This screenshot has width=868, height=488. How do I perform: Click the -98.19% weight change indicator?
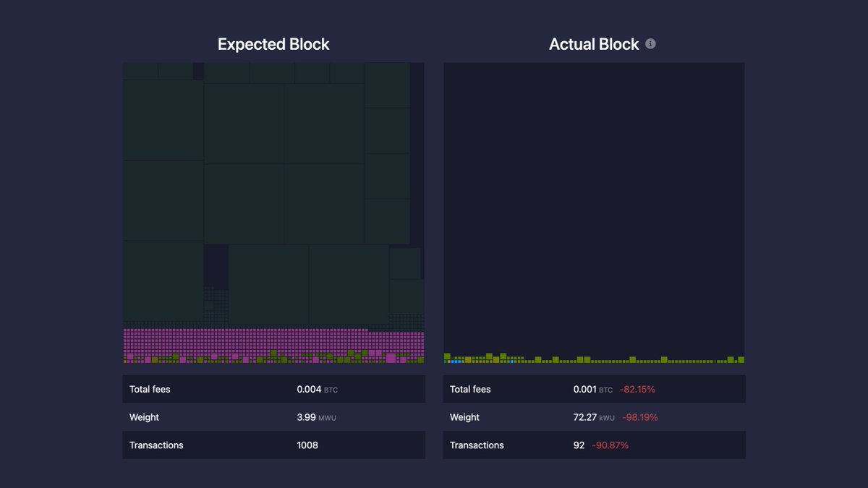coord(640,417)
